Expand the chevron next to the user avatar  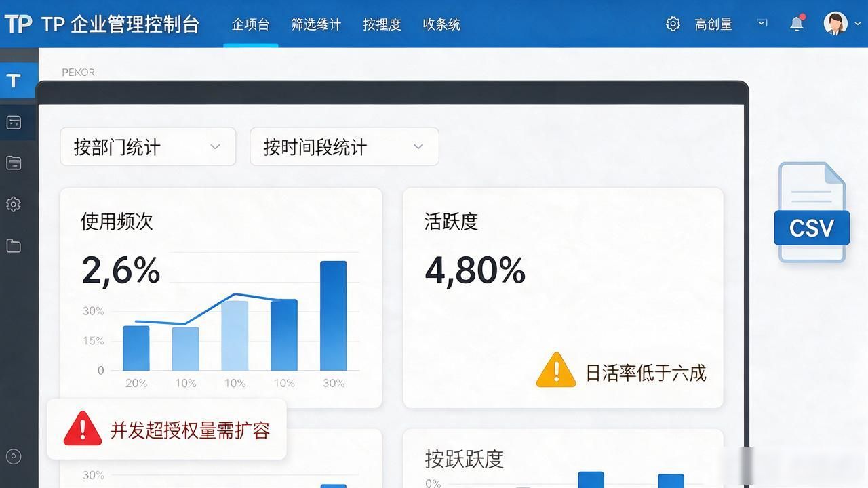859,24
